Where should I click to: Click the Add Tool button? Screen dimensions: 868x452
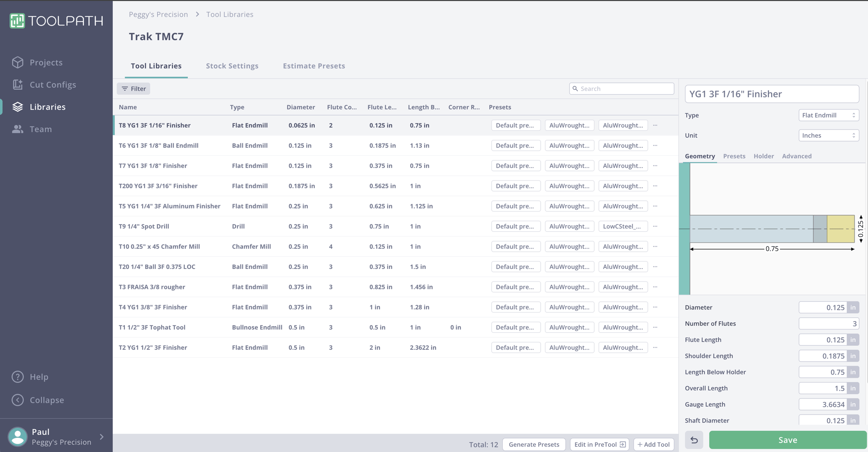(x=653, y=444)
